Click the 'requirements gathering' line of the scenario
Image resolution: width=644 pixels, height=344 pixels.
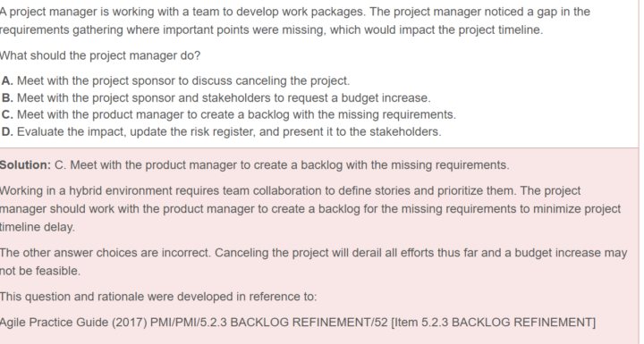click(272, 29)
